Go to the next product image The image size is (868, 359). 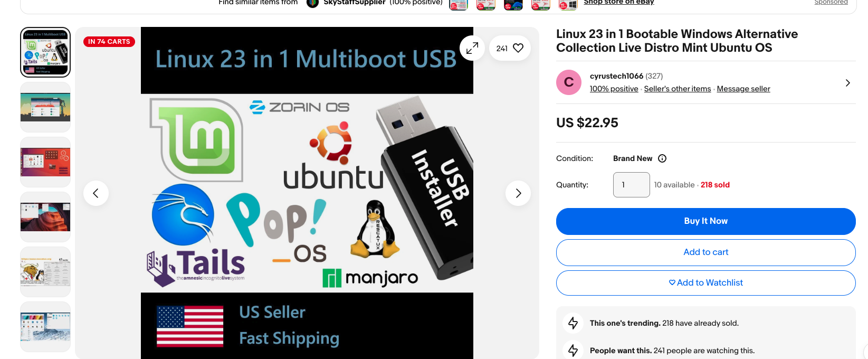coord(518,193)
